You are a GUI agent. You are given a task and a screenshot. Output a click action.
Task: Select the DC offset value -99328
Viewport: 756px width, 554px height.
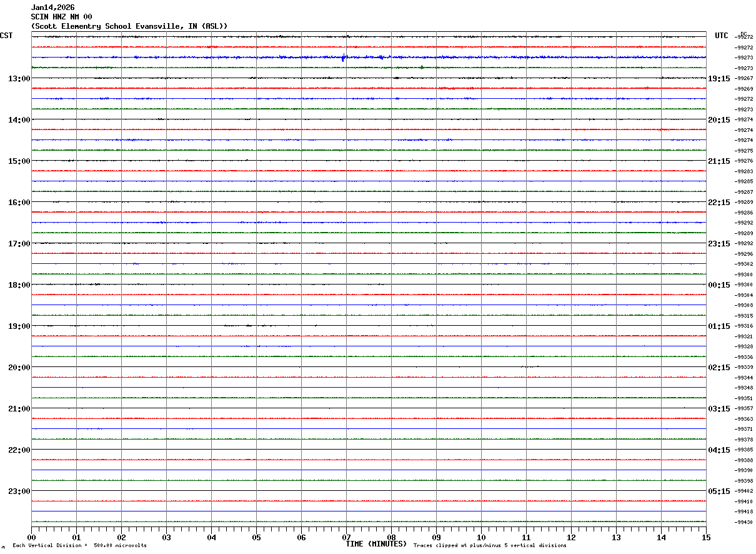coord(744,346)
